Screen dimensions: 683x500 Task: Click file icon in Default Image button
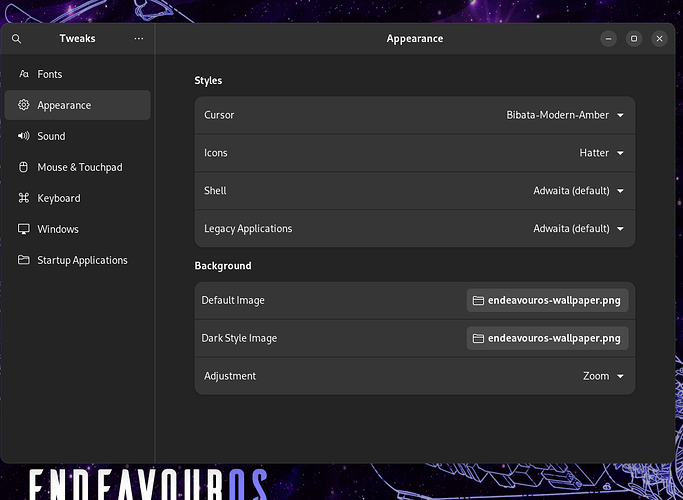coord(478,301)
